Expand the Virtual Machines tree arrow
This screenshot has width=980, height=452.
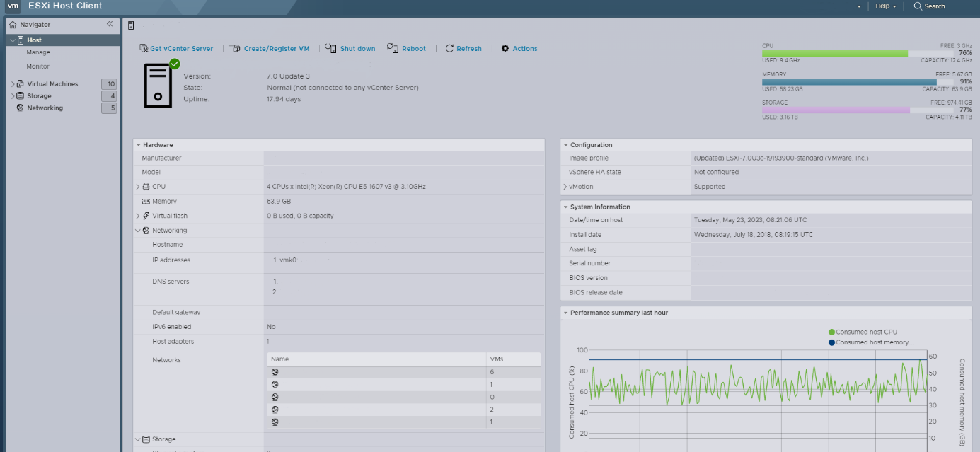(x=13, y=84)
